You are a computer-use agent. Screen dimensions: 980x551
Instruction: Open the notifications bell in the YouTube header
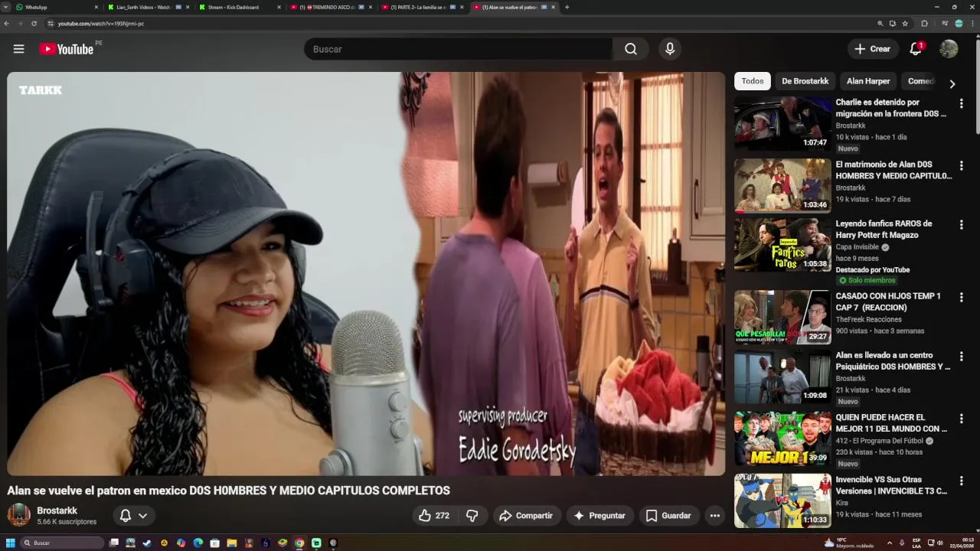916,49
